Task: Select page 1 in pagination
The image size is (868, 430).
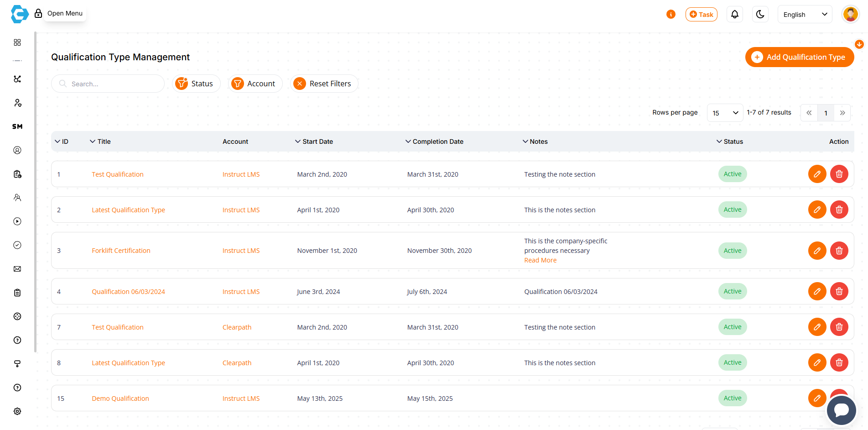Action: click(826, 113)
